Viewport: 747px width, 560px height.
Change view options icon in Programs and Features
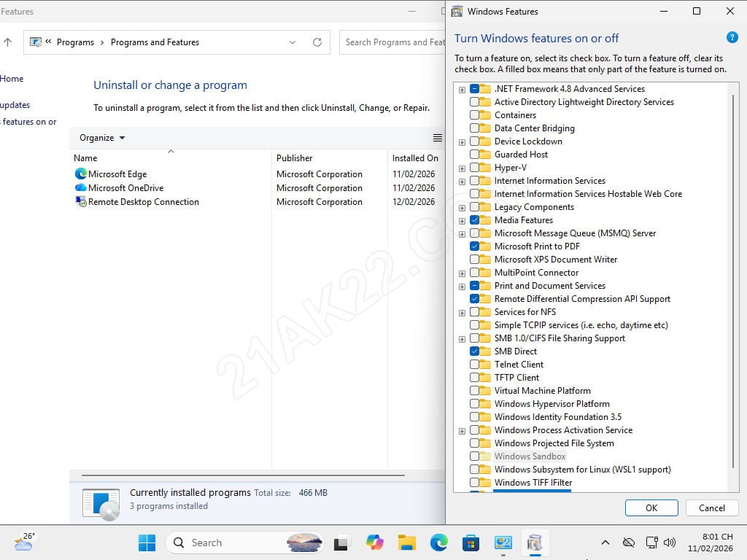click(x=438, y=138)
